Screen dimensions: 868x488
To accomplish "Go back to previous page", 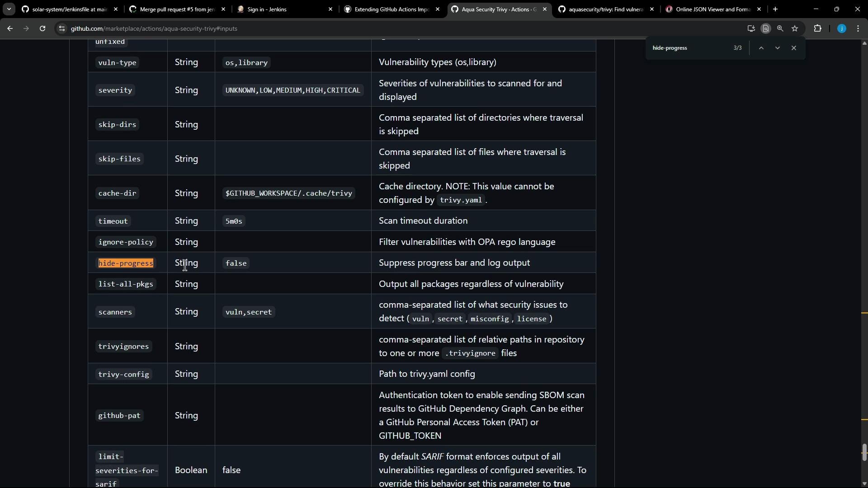I will coord(10,28).
